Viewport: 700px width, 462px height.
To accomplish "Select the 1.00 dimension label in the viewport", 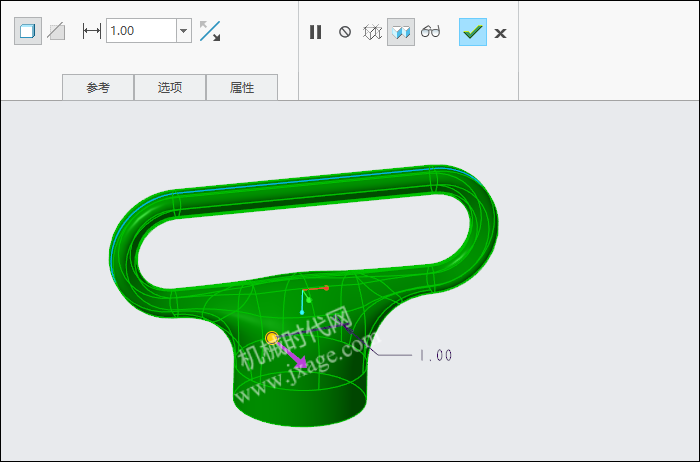I will (436, 355).
